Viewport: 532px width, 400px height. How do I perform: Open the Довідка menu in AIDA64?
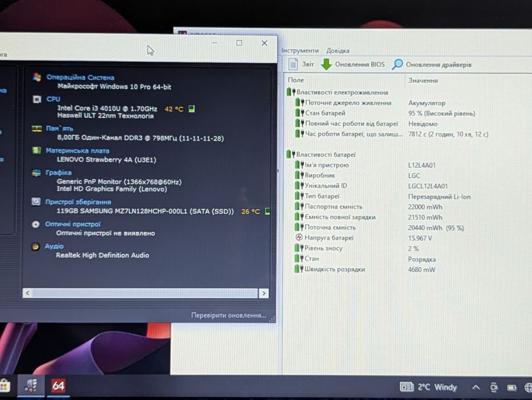click(338, 51)
